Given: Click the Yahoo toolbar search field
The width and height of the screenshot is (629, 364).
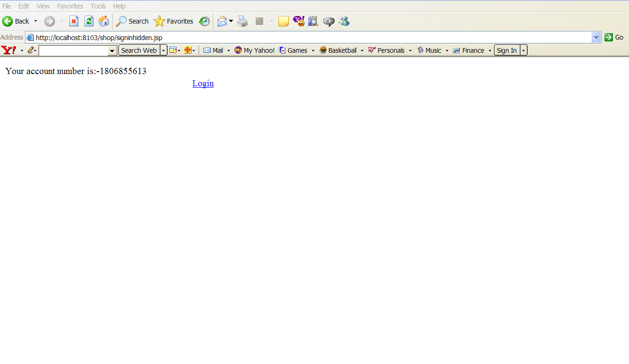Looking at the screenshot, I should (x=74, y=50).
